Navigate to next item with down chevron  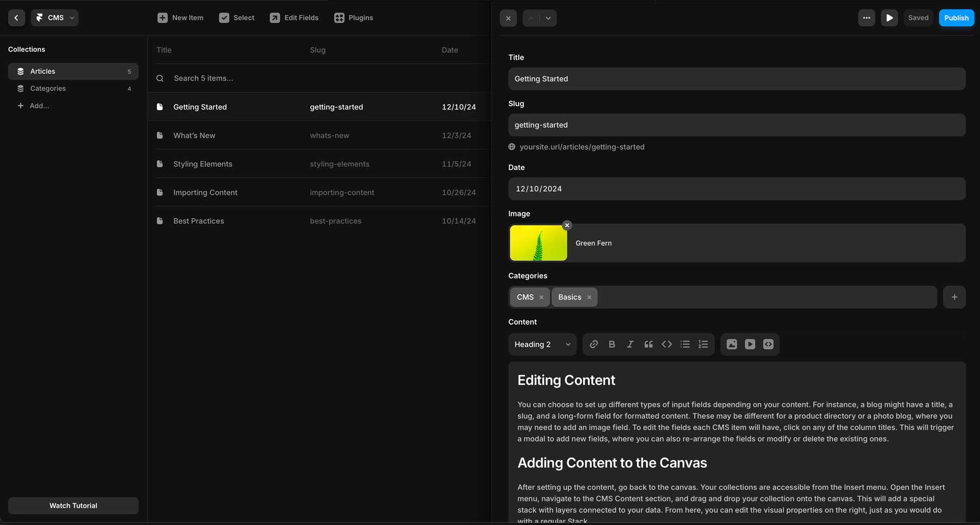pos(548,18)
